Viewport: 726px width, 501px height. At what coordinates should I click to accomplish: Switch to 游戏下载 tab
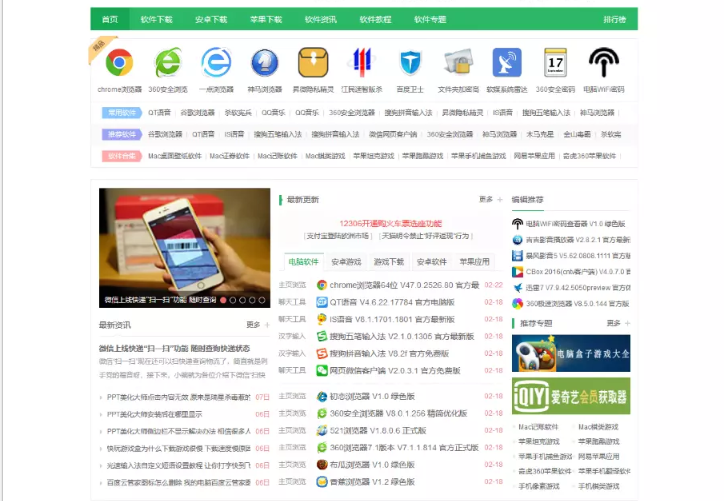pos(389,262)
